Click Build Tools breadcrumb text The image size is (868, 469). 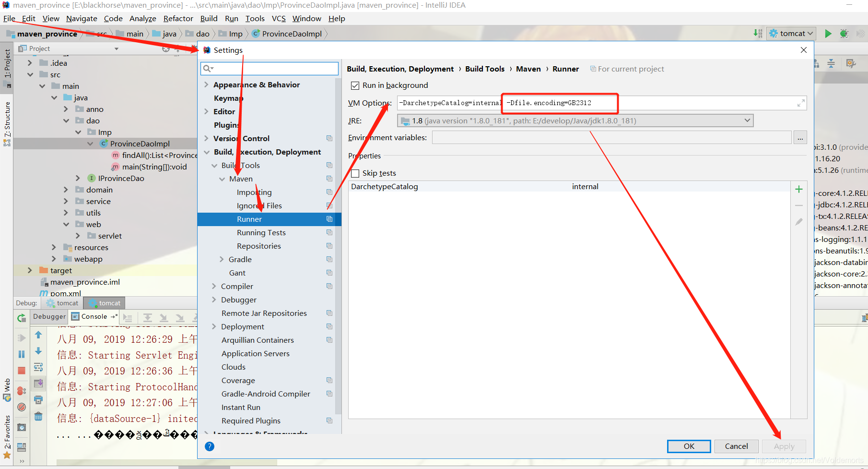pyautogui.click(x=485, y=69)
